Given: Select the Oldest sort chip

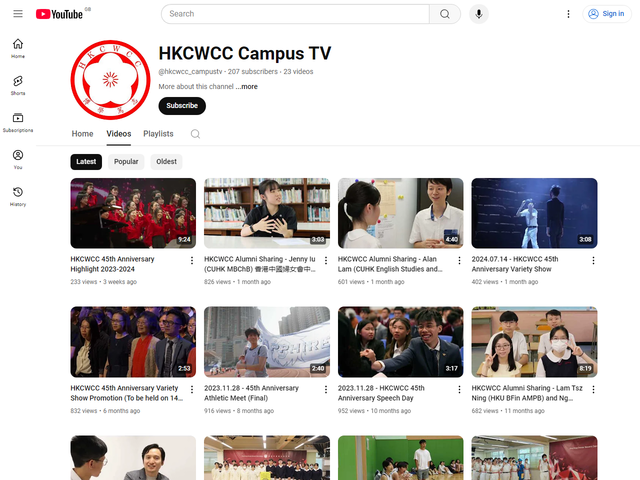Looking at the screenshot, I should point(166,162).
